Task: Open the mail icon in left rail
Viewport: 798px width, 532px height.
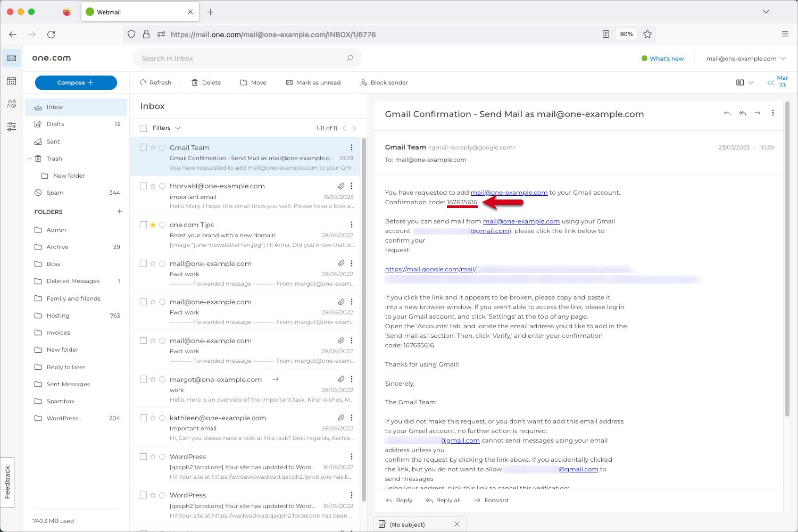Action: [x=11, y=58]
